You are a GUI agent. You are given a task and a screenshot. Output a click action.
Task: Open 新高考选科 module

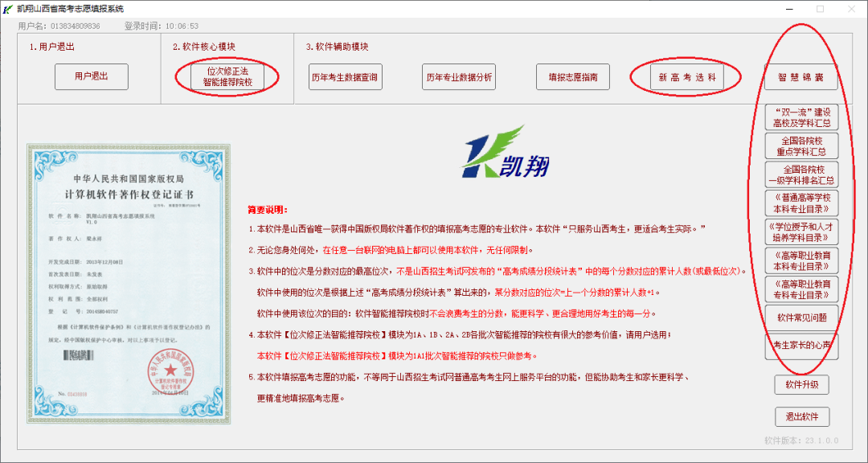point(686,77)
